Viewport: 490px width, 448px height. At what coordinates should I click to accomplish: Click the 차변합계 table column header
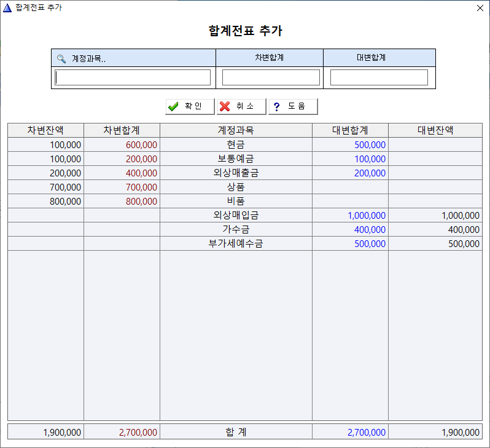point(122,130)
